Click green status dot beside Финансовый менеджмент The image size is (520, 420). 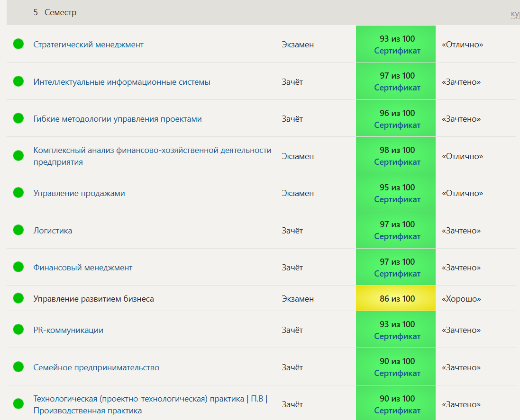18,267
